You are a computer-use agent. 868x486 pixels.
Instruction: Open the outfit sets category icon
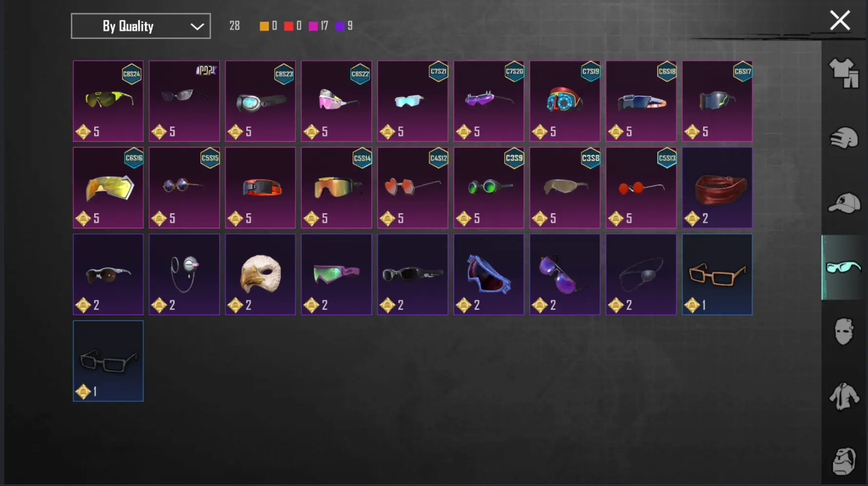point(844,73)
